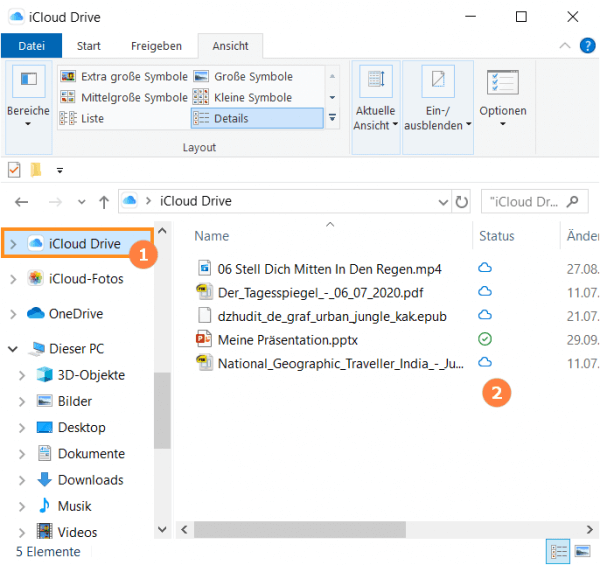Click the blue help question mark icon
The width and height of the screenshot is (600, 565).
587,46
